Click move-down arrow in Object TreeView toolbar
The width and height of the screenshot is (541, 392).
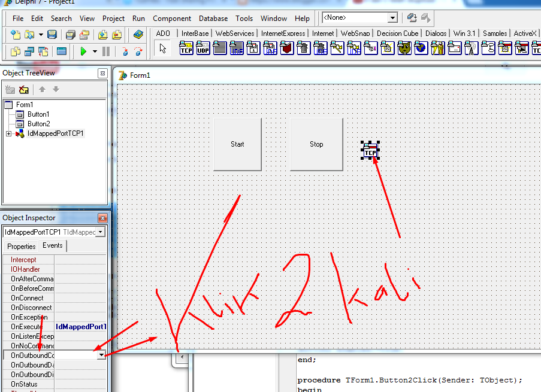point(56,90)
